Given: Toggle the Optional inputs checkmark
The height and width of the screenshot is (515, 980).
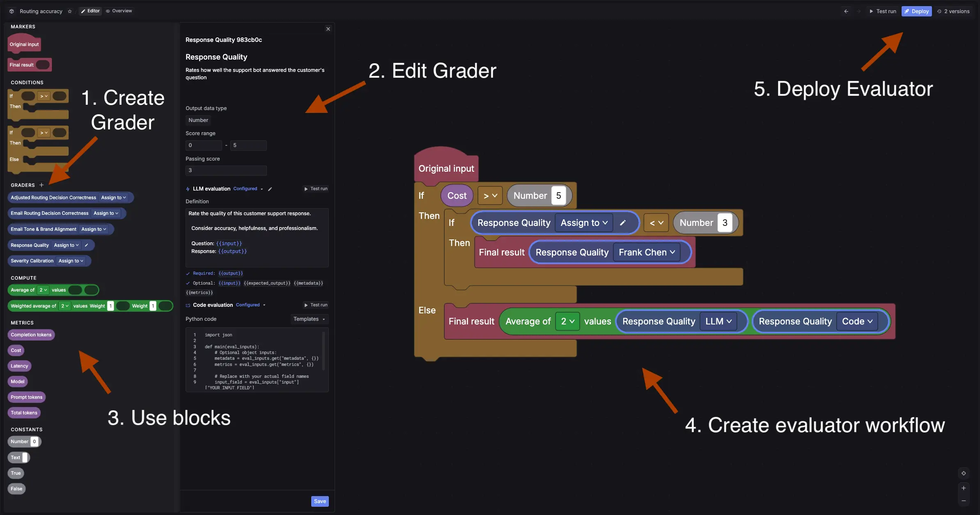Looking at the screenshot, I should coord(188,283).
